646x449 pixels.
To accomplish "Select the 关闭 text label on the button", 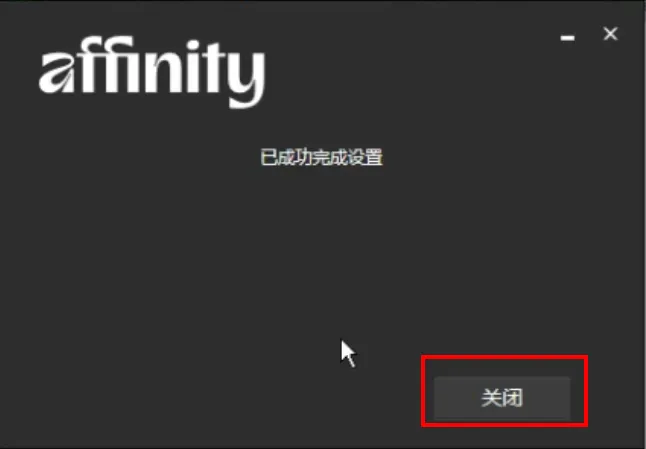I will coord(502,398).
